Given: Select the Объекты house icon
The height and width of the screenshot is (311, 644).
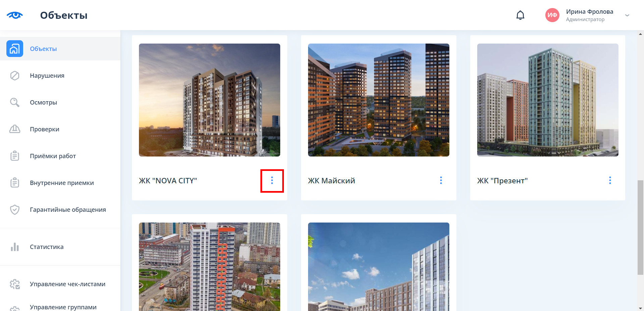Looking at the screenshot, I should point(15,49).
